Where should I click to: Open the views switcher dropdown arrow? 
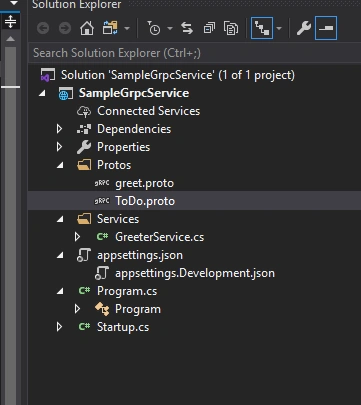coord(127,29)
